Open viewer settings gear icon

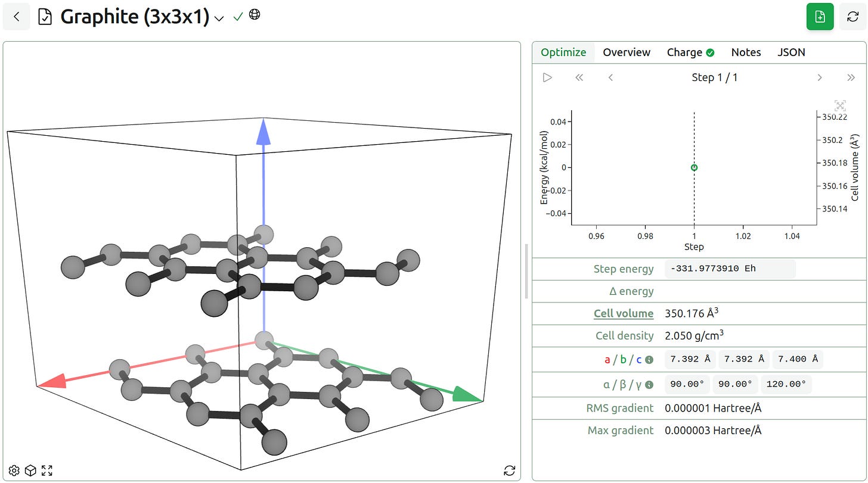[x=14, y=470]
